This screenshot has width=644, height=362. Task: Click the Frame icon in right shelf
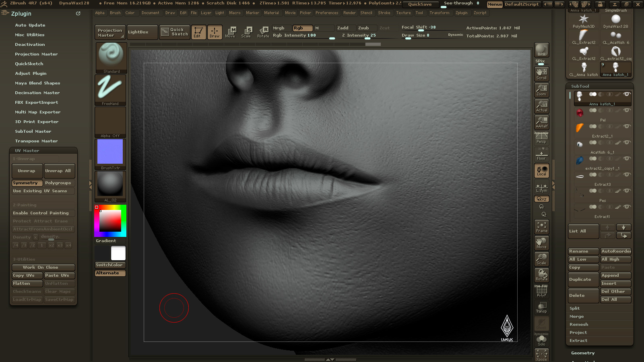point(541,227)
